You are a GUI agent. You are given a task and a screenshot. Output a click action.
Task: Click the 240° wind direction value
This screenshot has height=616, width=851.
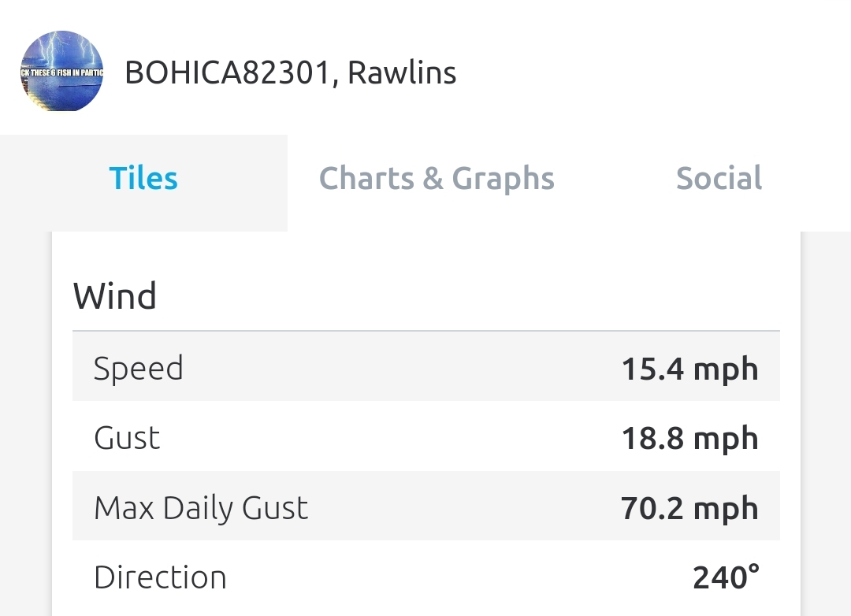(726, 577)
